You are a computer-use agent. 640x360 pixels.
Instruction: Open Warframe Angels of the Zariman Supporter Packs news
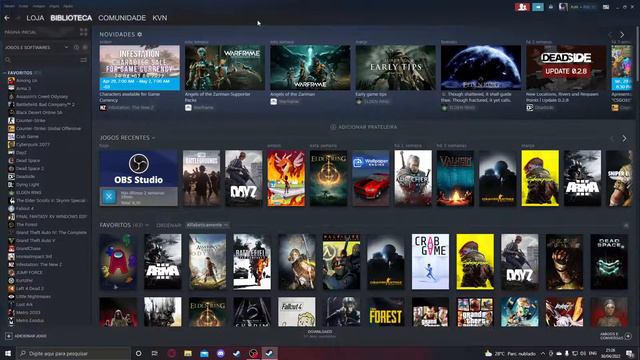225,67
